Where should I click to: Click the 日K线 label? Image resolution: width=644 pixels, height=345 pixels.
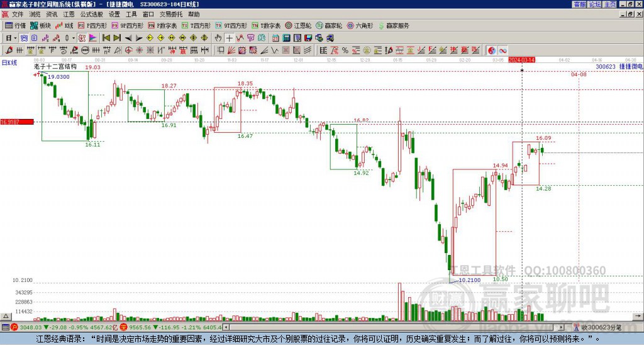tap(9, 63)
